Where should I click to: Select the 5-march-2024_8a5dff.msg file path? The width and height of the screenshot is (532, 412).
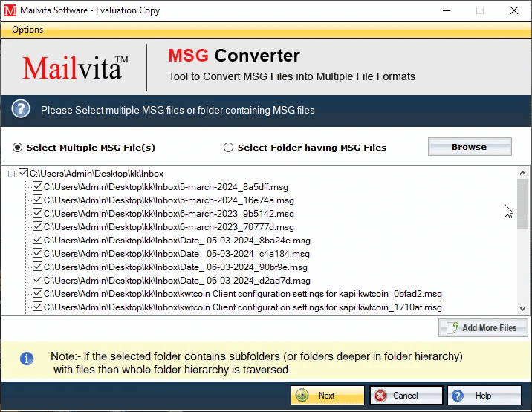166,187
